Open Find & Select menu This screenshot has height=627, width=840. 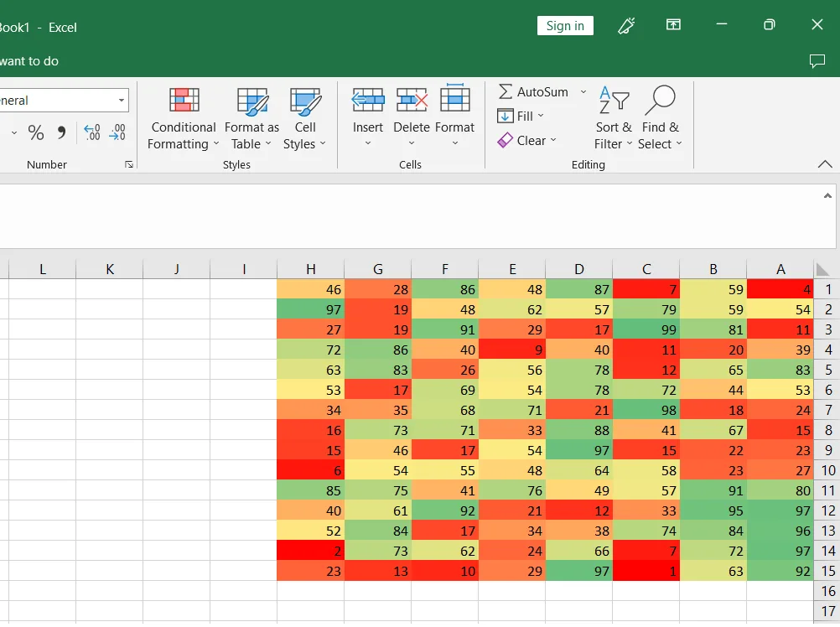(660, 119)
